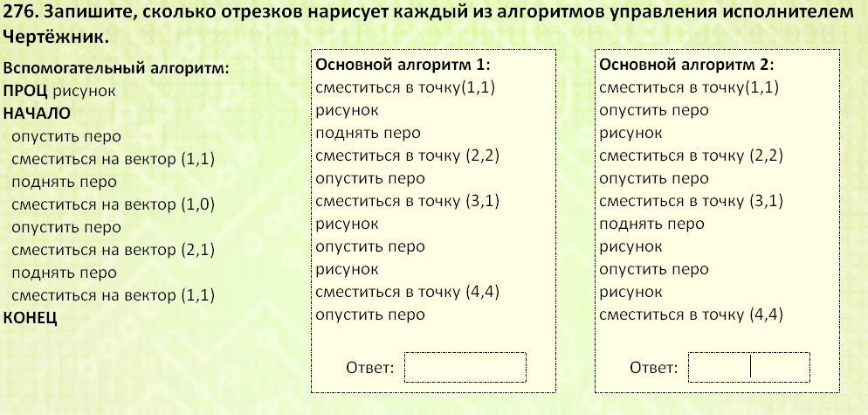Click 'Вспомогательный алгоритм:' label

(115, 69)
